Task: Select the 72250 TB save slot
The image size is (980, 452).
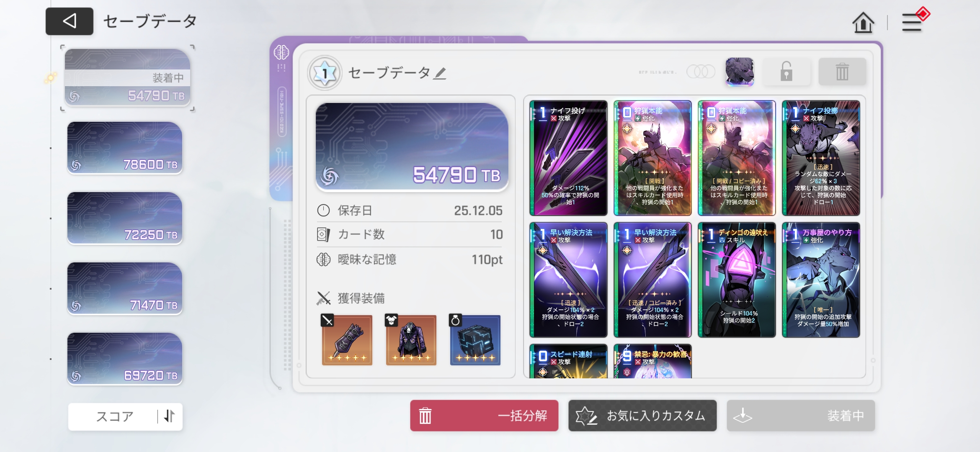Action: click(x=125, y=218)
